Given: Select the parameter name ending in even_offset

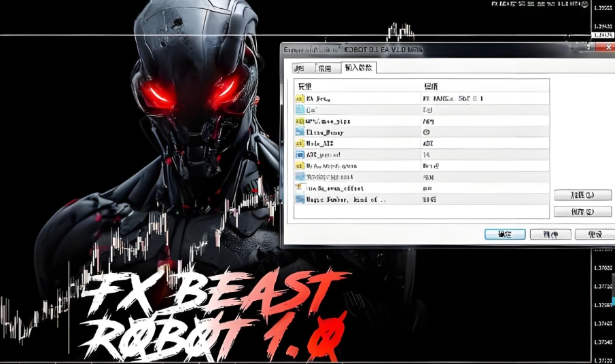Looking at the screenshot, I should [x=334, y=188].
